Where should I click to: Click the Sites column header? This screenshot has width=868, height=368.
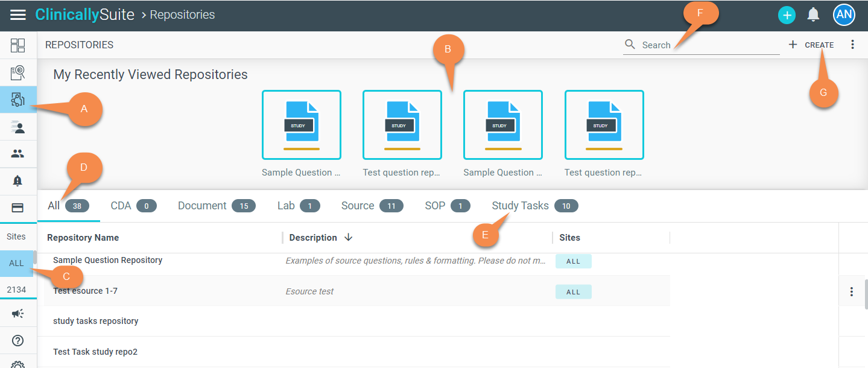click(x=569, y=238)
